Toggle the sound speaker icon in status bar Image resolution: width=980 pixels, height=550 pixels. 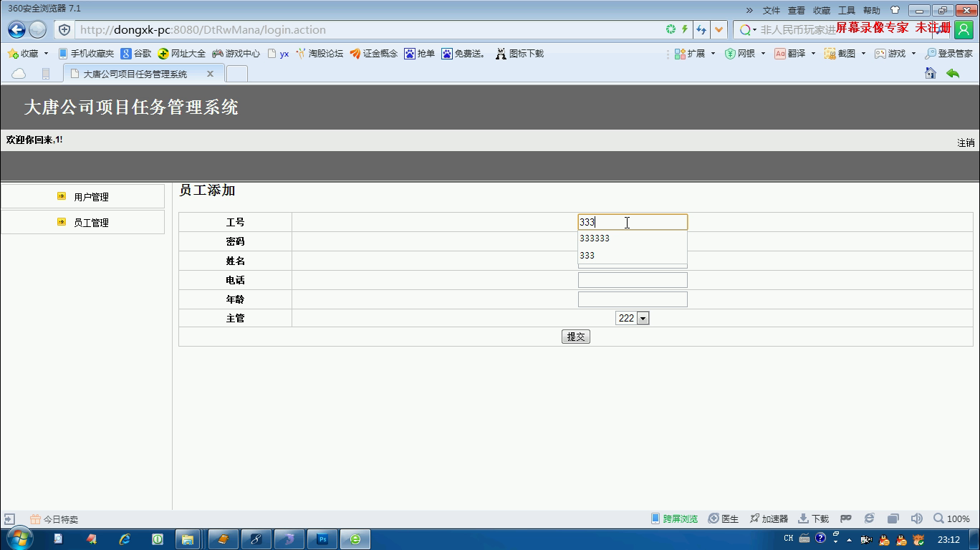click(916, 518)
